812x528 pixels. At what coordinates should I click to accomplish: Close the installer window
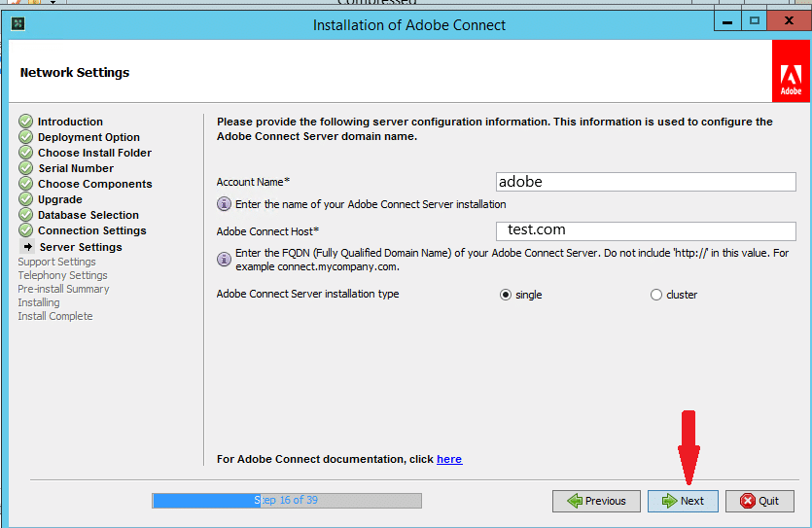pyautogui.click(x=789, y=21)
